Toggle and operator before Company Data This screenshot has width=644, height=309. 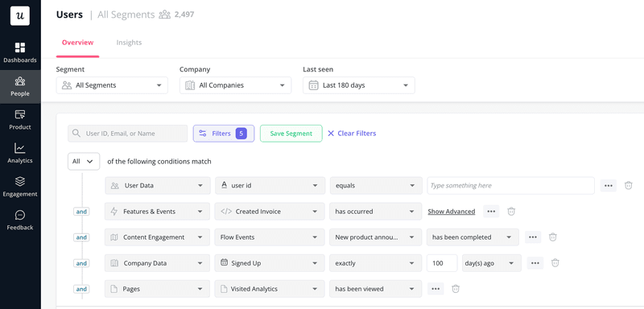coord(81,263)
